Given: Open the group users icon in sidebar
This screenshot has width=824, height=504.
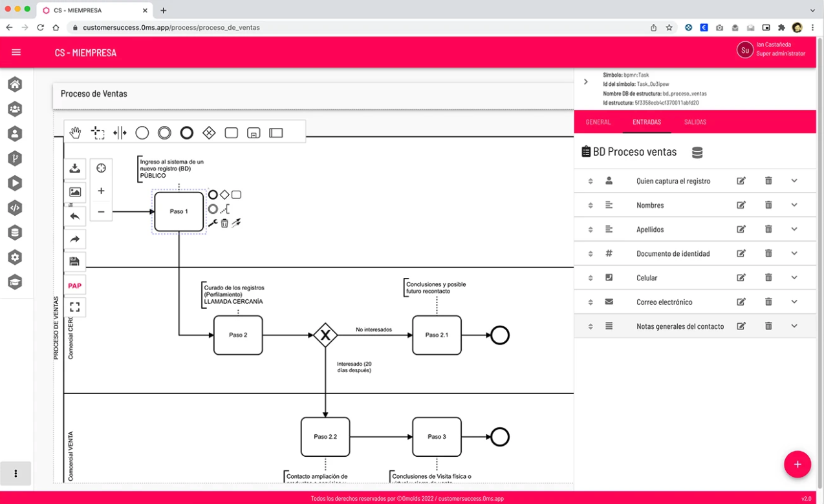Looking at the screenshot, I should [15, 109].
